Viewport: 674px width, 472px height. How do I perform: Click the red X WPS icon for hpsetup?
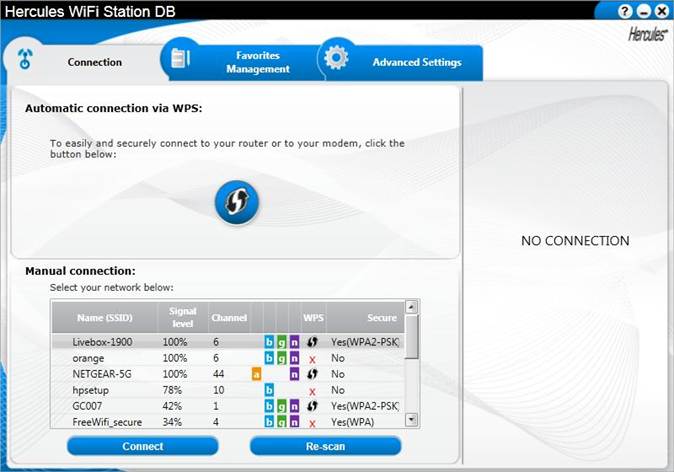(312, 391)
